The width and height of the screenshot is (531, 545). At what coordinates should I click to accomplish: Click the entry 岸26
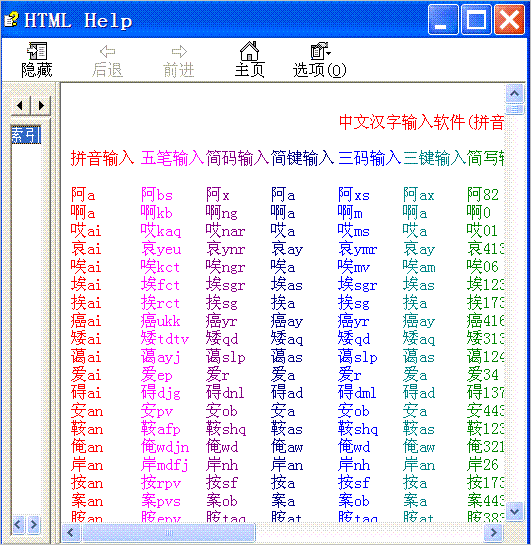tap(483, 465)
